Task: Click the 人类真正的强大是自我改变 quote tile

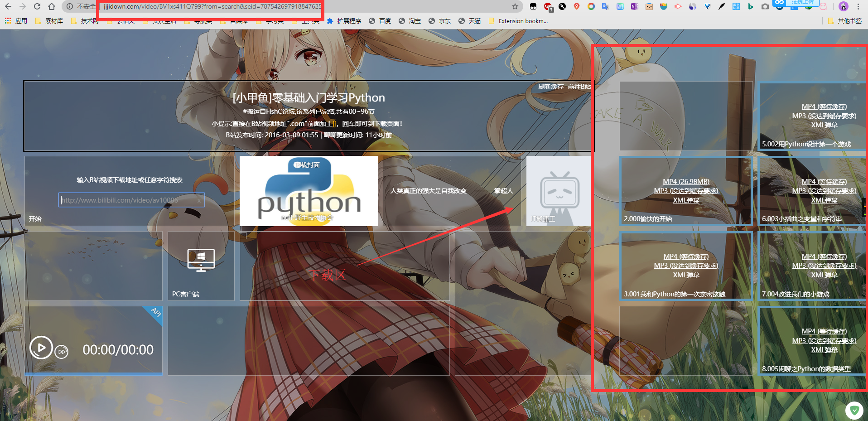Action: (x=452, y=191)
